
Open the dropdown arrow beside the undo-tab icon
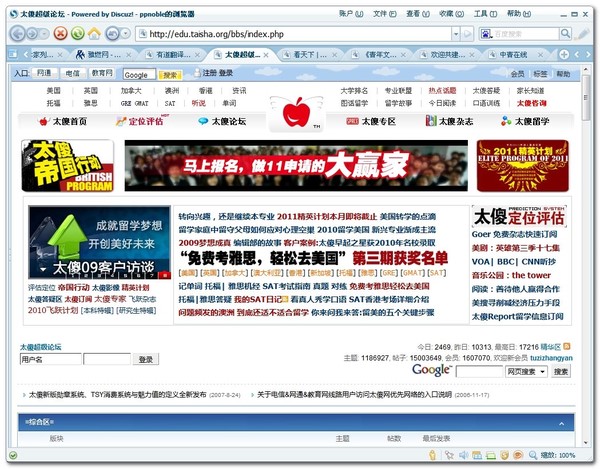pyautogui.click(x=126, y=34)
